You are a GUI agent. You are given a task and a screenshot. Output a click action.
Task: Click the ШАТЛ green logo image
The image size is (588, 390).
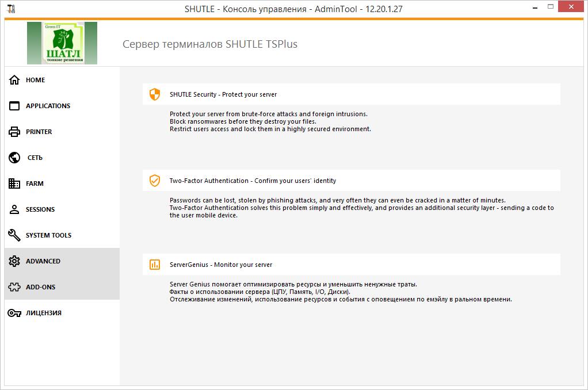(62, 43)
